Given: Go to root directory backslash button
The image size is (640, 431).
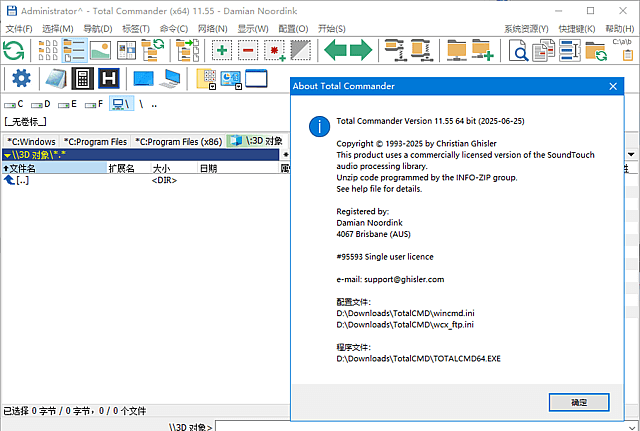Looking at the screenshot, I should (141, 104).
